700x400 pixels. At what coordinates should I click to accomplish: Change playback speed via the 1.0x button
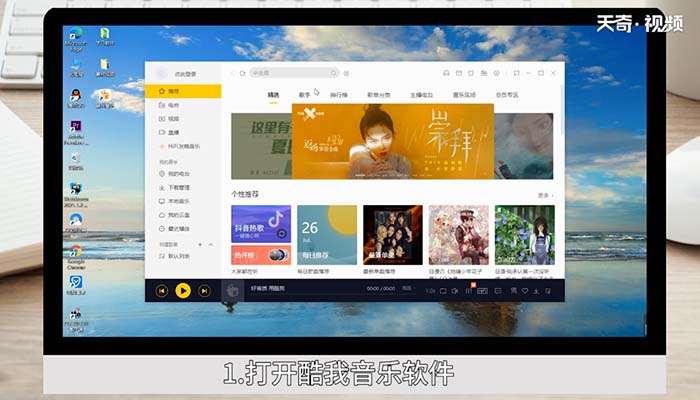coord(430,291)
